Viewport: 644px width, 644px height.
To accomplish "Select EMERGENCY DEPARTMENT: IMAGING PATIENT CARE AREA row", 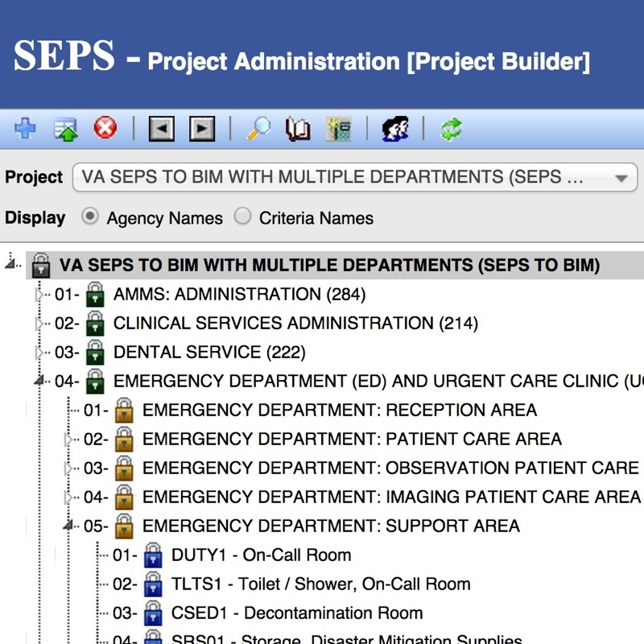I will 391,497.
